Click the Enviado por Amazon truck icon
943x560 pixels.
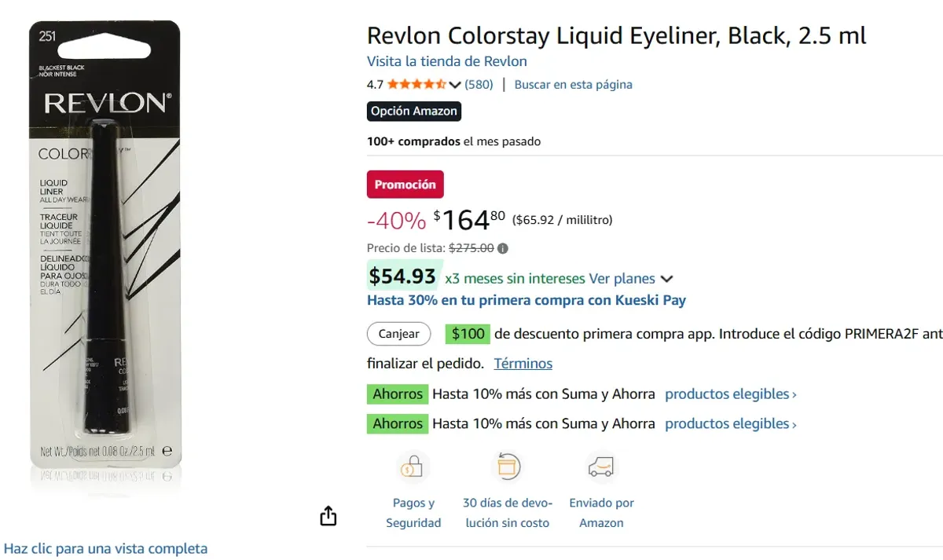(601, 466)
